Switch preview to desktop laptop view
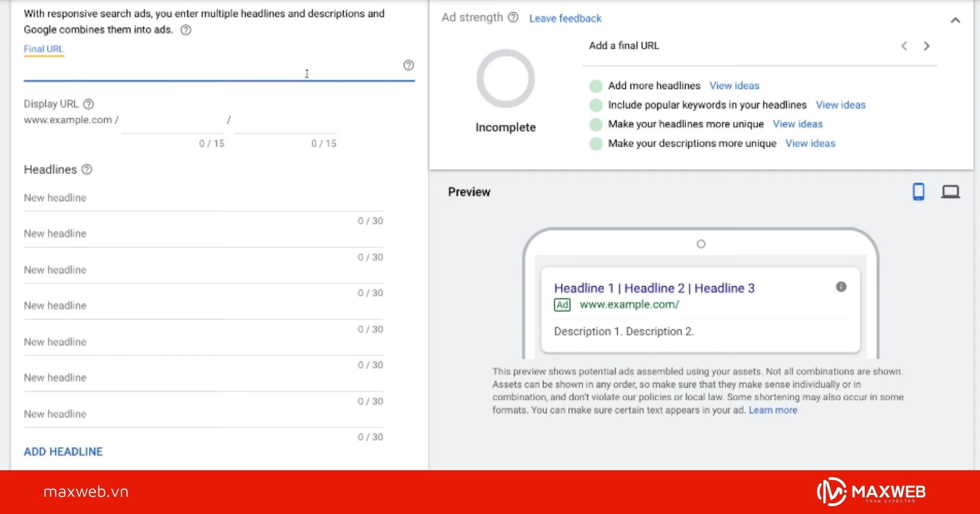Viewport: 980px width, 514px height. point(950,192)
